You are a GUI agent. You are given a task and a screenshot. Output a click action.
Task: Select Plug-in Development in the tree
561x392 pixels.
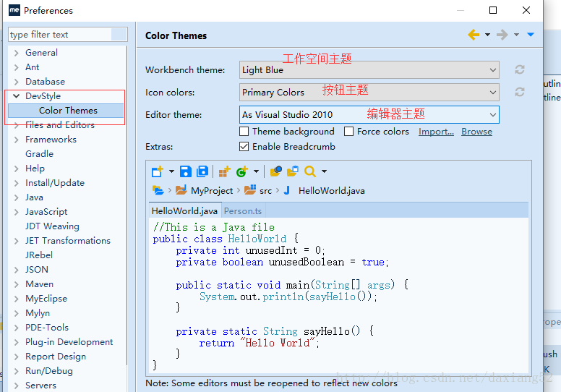tap(69, 342)
